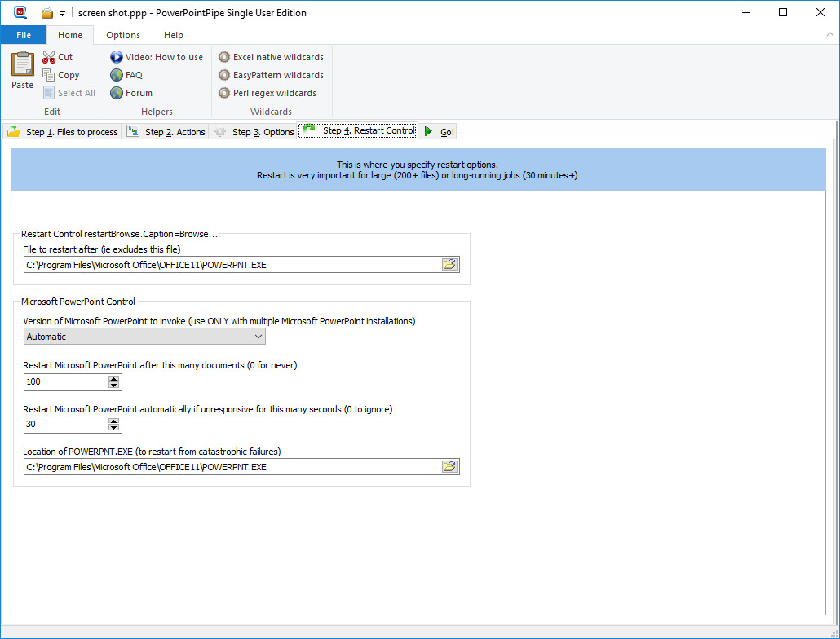Expand the PowerPoint version dropdown

coord(259,337)
